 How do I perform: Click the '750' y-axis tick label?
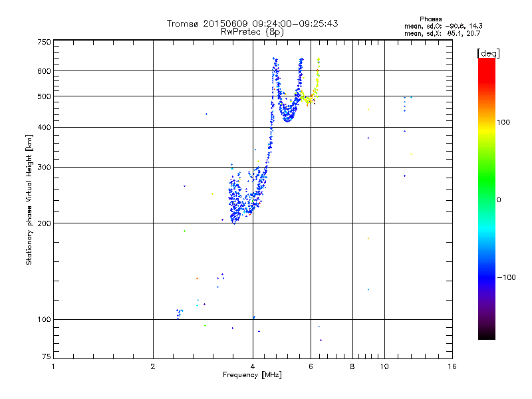coord(44,42)
